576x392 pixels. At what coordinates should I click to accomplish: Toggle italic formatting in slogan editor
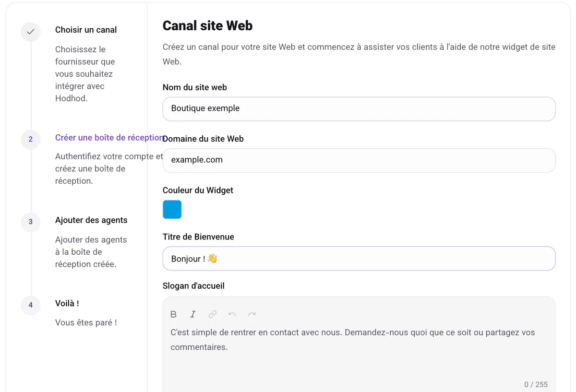193,314
